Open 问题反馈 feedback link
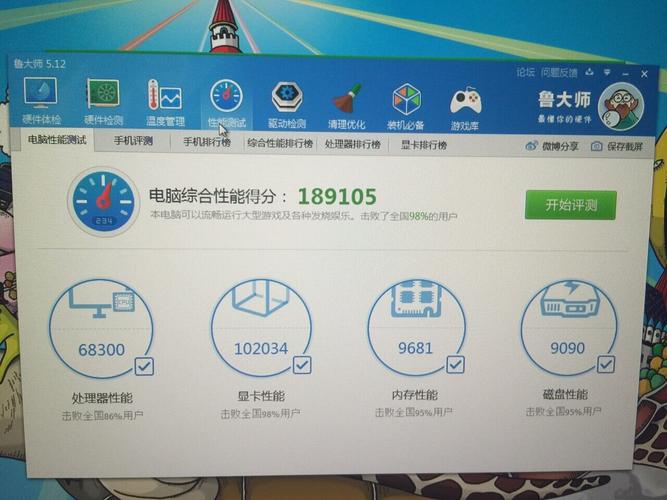This screenshot has height=500, width=667. tap(559, 72)
